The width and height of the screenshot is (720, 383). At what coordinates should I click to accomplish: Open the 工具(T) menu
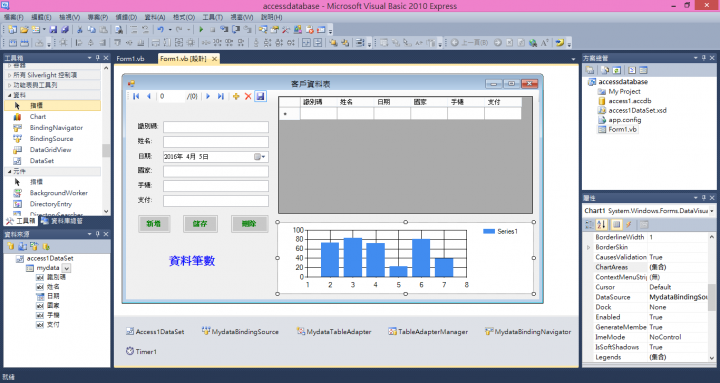tap(213, 17)
